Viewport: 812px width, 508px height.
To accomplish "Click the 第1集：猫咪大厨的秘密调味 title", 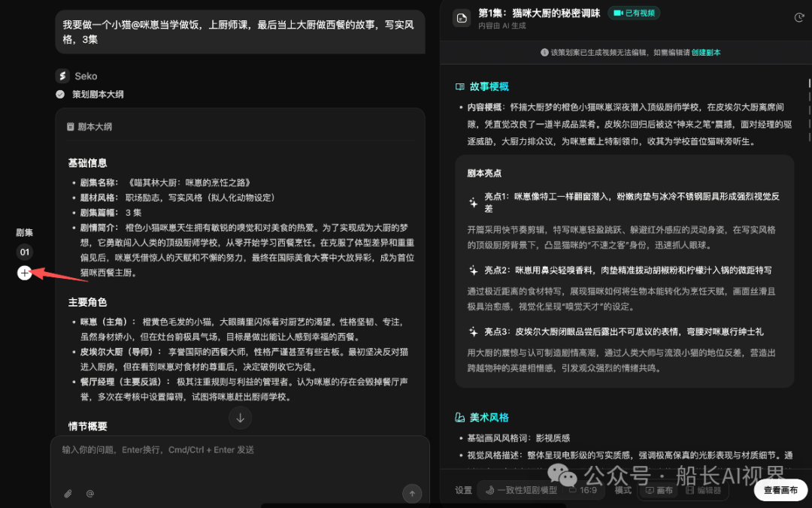I will tap(539, 13).
